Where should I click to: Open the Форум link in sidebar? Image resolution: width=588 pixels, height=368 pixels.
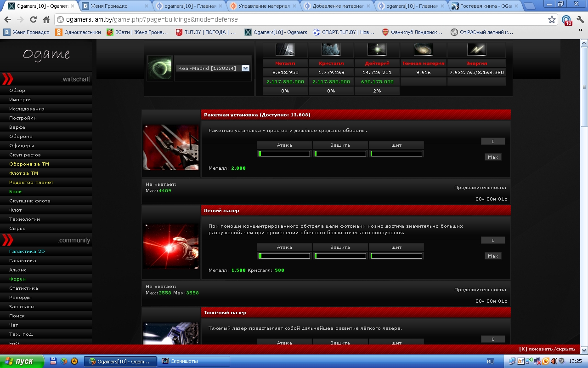[17, 279]
